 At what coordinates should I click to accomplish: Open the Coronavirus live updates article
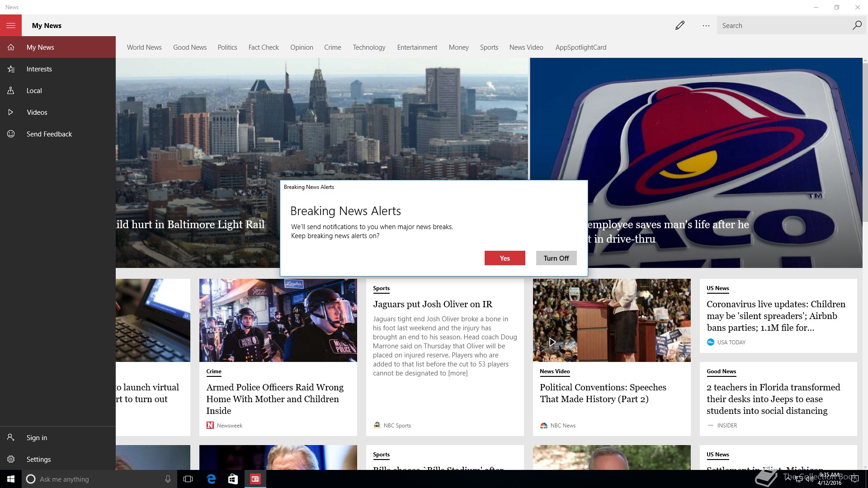[x=776, y=316]
